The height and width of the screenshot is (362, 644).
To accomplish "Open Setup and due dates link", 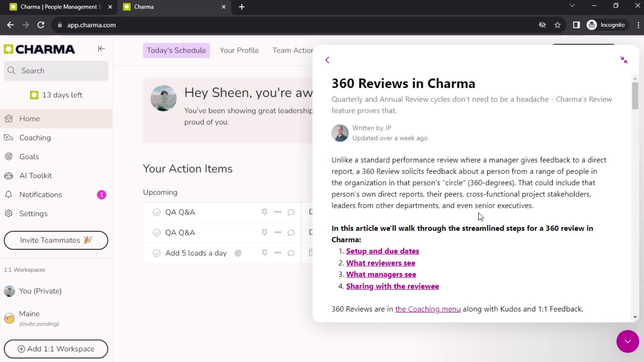I will click(382, 251).
